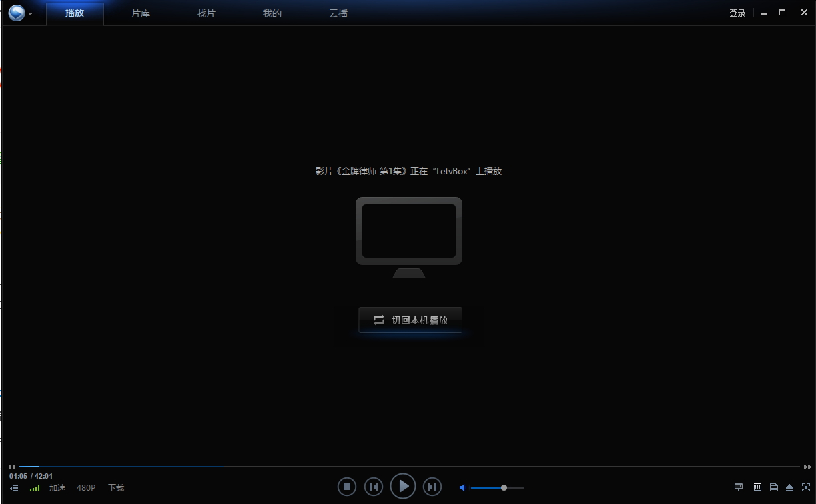Maximize the player window

pos(783,13)
